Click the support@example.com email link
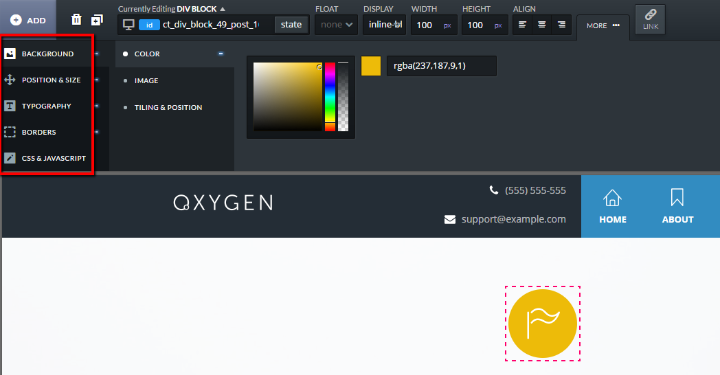This screenshot has width=720, height=375. (x=513, y=219)
